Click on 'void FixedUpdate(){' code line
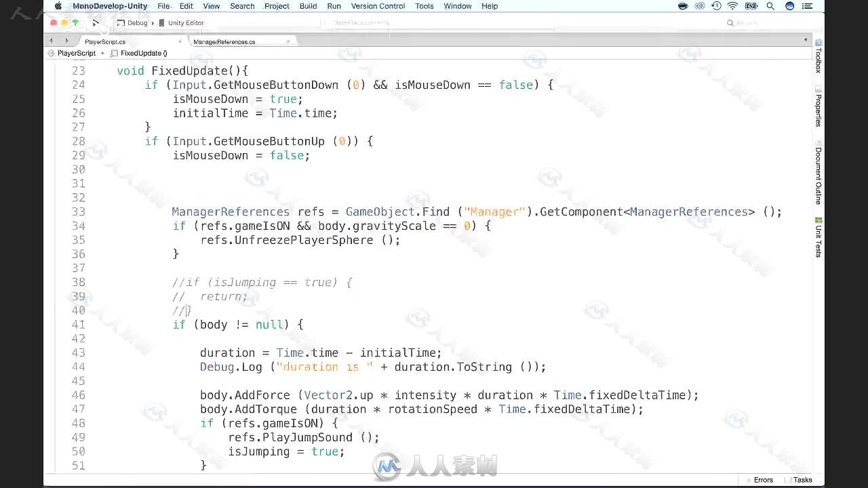 [x=182, y=70]
